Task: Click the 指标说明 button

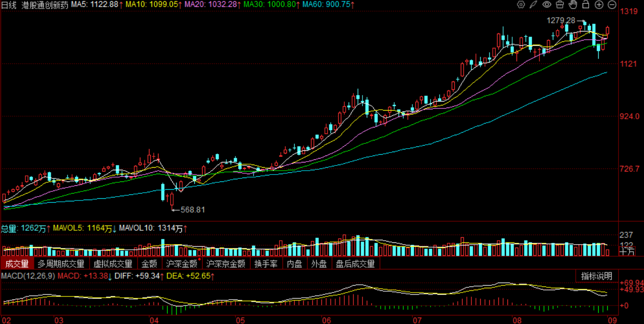Action: pos(596,276)
